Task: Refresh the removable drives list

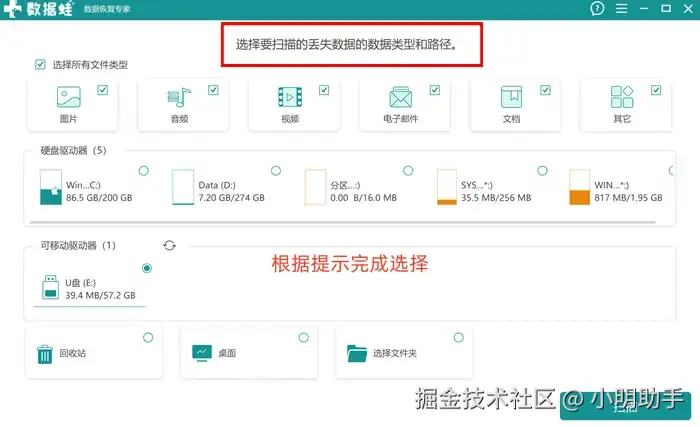Action: [169, 245]
